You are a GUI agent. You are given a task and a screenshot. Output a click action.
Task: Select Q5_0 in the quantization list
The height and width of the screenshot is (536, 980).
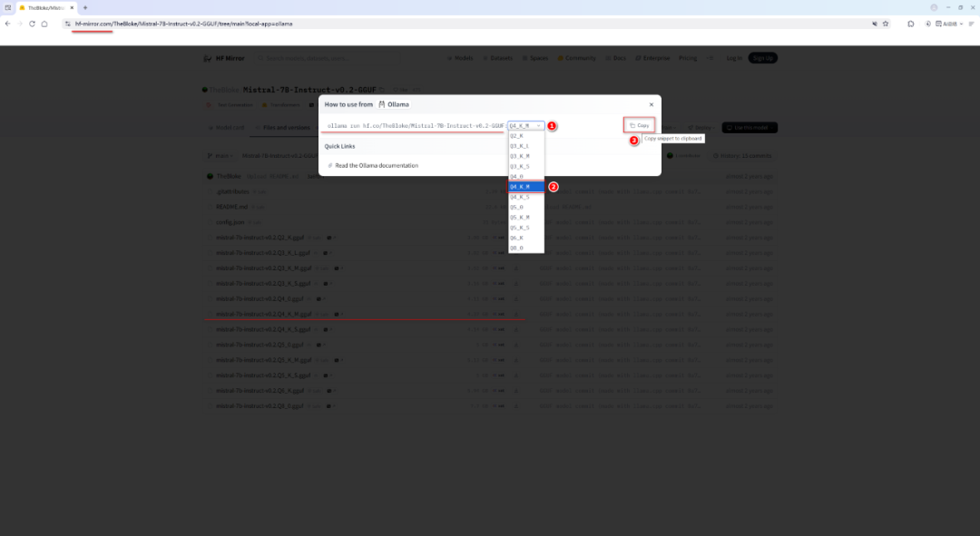(525, 208)
